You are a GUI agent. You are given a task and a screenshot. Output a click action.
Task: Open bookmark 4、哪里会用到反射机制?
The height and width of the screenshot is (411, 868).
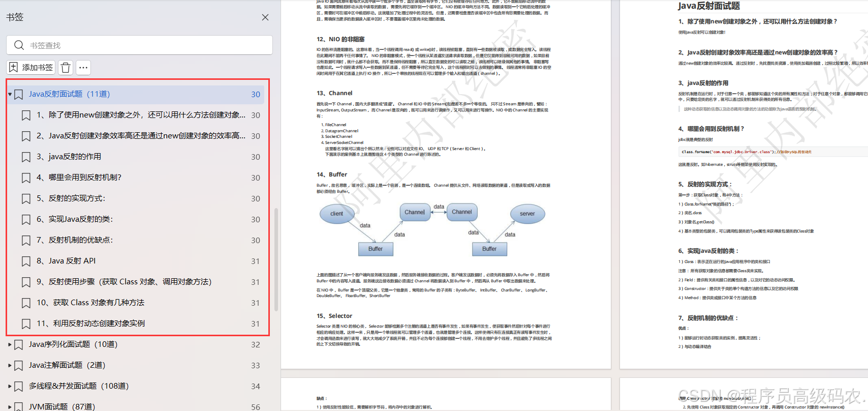point(79,178)
